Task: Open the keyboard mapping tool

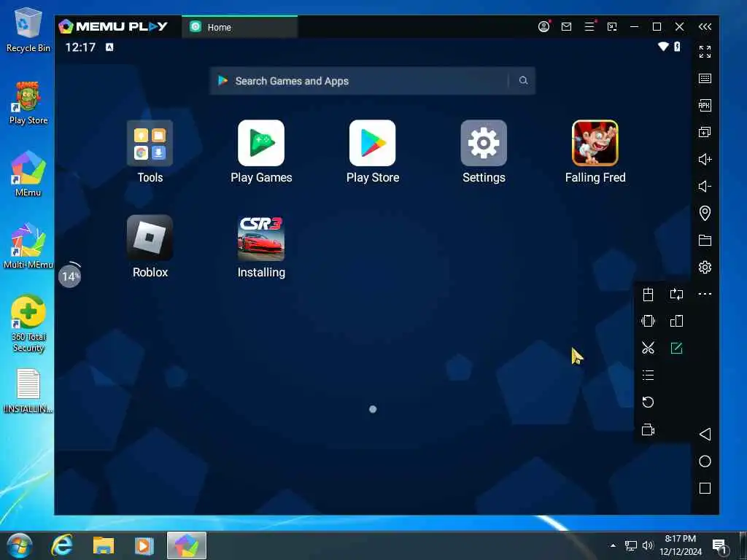Action: pyautogui.click(x=705, y=79)
